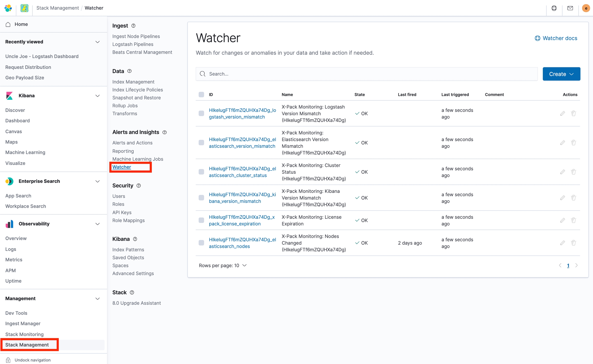Open the HlkelugFTf6mZQUHXa74Dg_xpack_license_expiration watch link
Viewport: 593px width, 364px height.
pyautogui.click(x=242, y=220)
